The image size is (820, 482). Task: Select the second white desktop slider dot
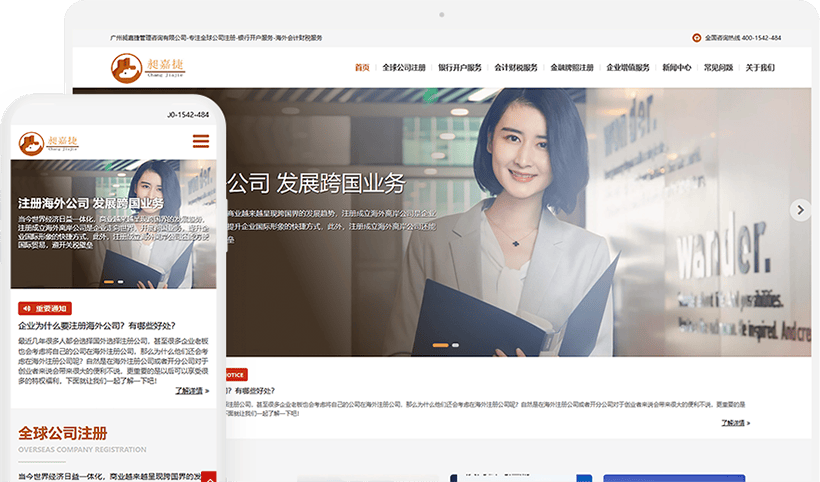[455, 345]
